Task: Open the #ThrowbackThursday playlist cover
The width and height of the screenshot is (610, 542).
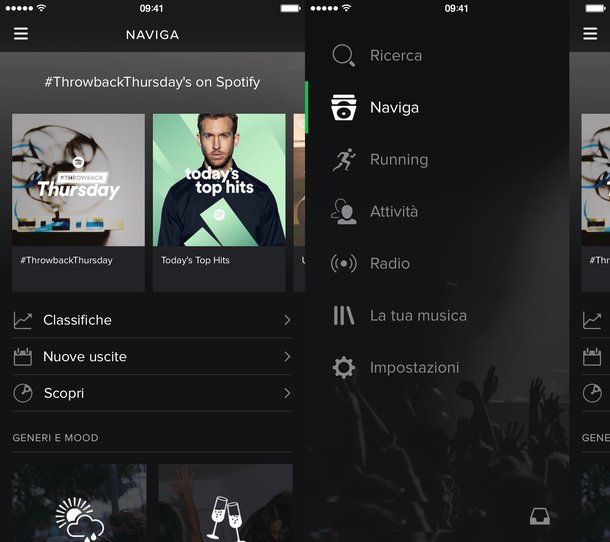Action: 79,180
